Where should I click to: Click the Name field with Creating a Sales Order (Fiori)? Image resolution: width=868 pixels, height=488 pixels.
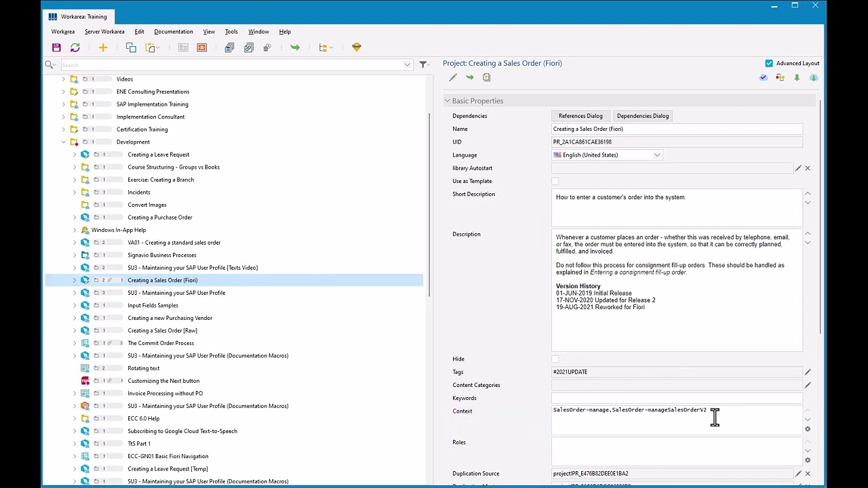point(677,129)
